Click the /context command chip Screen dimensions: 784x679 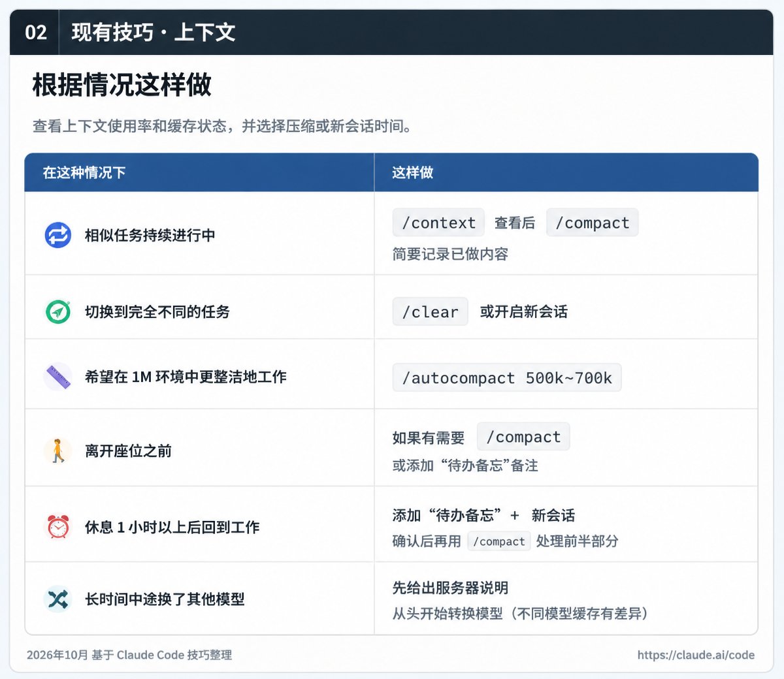438,223
